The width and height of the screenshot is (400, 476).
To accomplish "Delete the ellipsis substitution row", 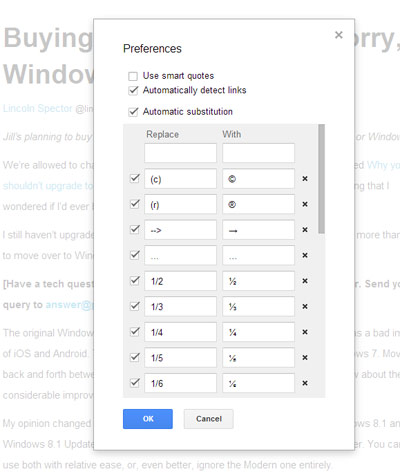I will pos(305,255).
